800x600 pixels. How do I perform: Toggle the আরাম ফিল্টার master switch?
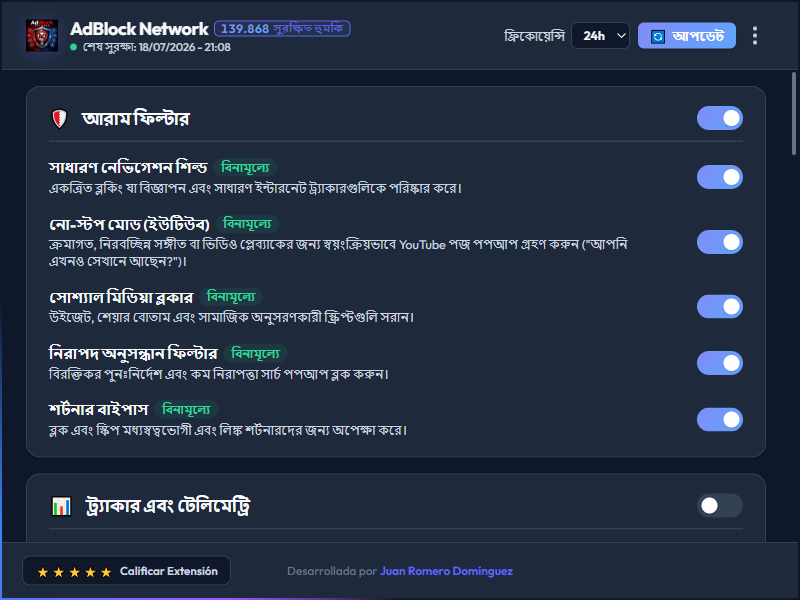(719, 118)
